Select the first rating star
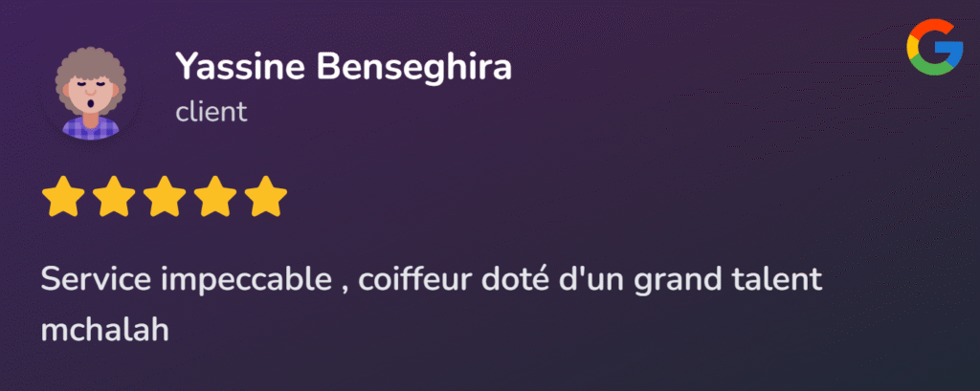The image size is (980, 391). pyautogui.click(x=62, y=196)
